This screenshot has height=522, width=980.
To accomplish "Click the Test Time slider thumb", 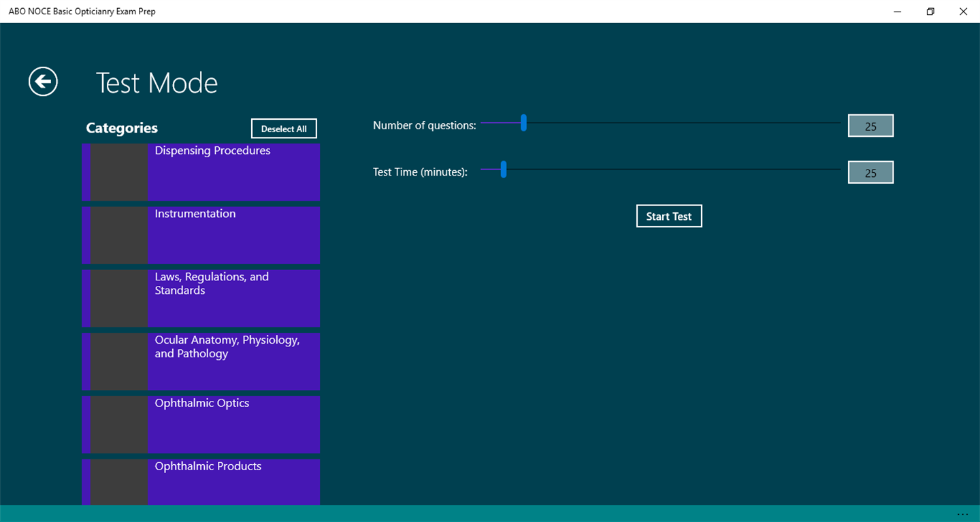I will [504, 169].
